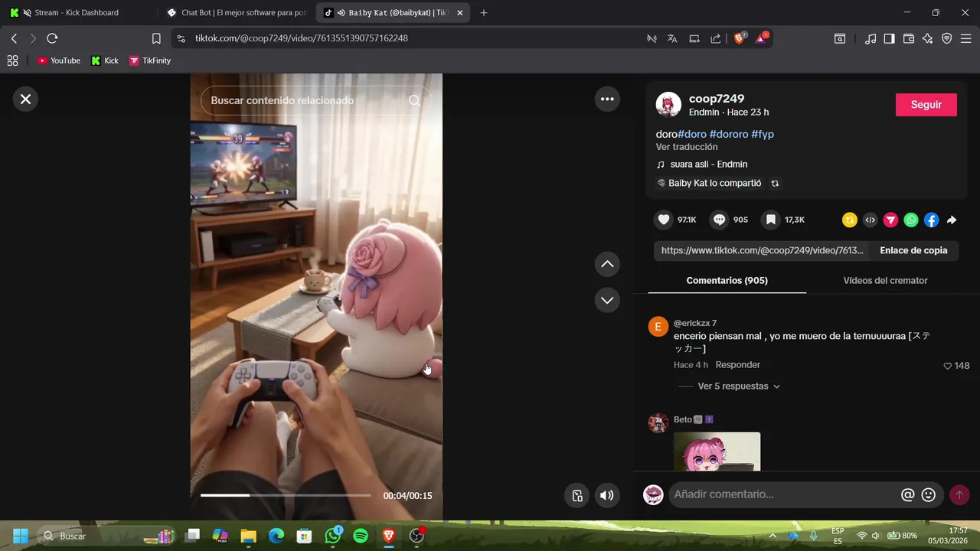This screenshot has width=980, height=551.
Task: Open comments via the speech bubble icon
Action: [720, 220]
